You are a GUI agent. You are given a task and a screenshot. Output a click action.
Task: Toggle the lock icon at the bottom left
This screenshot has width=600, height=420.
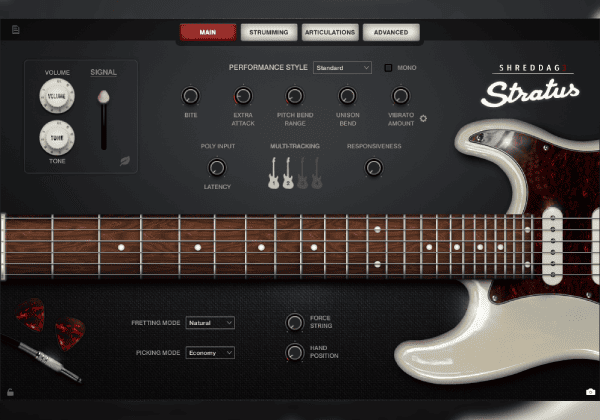point(10,392)
